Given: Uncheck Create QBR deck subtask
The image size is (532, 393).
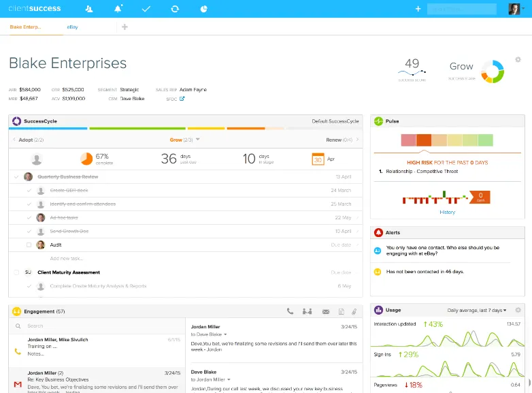Looking at the screenshot, I should coord(29,190).
